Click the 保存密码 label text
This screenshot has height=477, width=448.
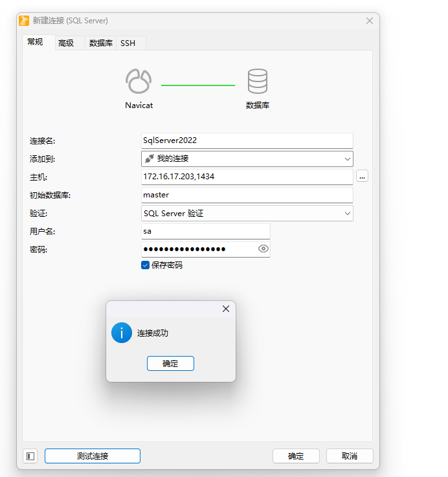click(167, 265)
